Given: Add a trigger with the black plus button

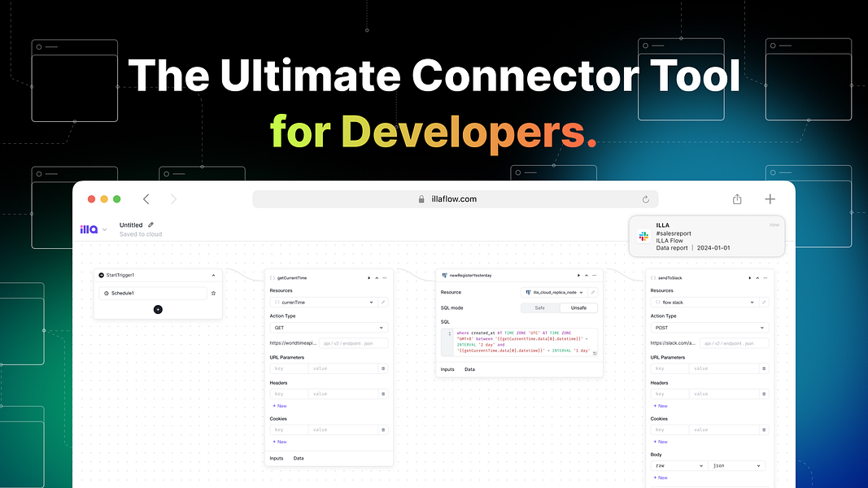Looking at the screenshot, I should (158, 309).
